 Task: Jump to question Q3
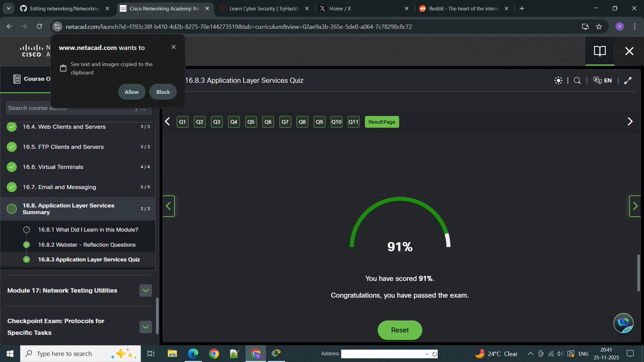[217, 122]
